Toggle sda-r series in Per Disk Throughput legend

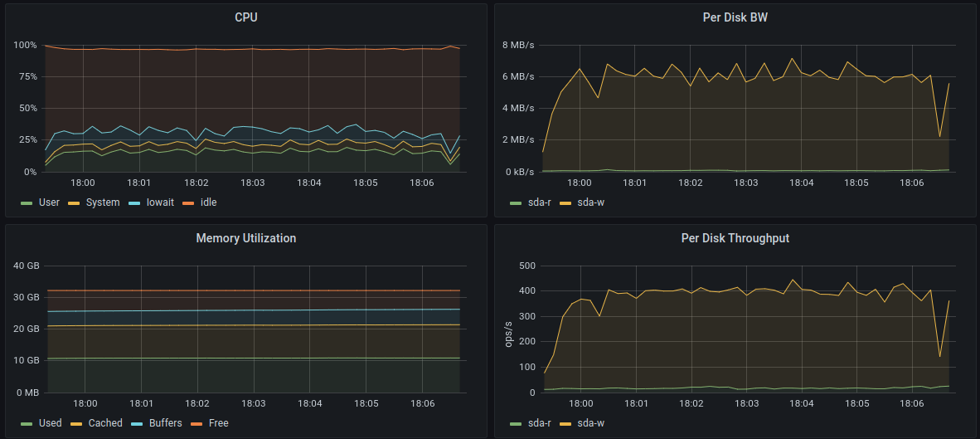(x=539, y=423)
